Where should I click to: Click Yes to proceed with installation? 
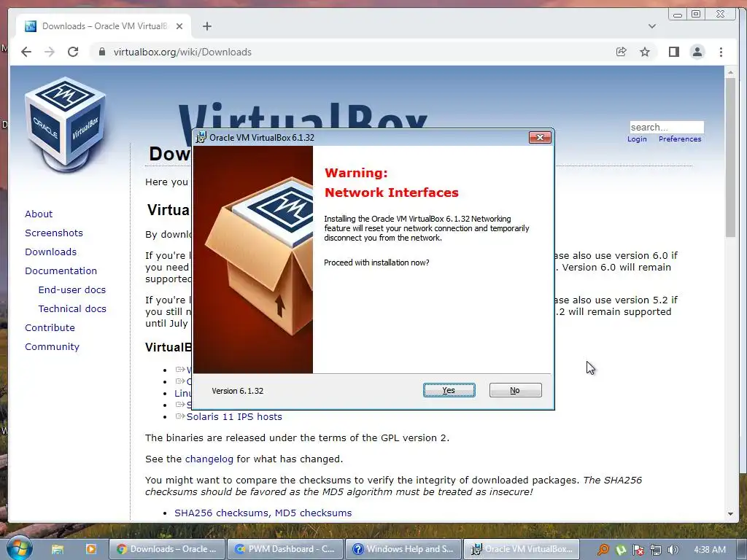(449, 390)
